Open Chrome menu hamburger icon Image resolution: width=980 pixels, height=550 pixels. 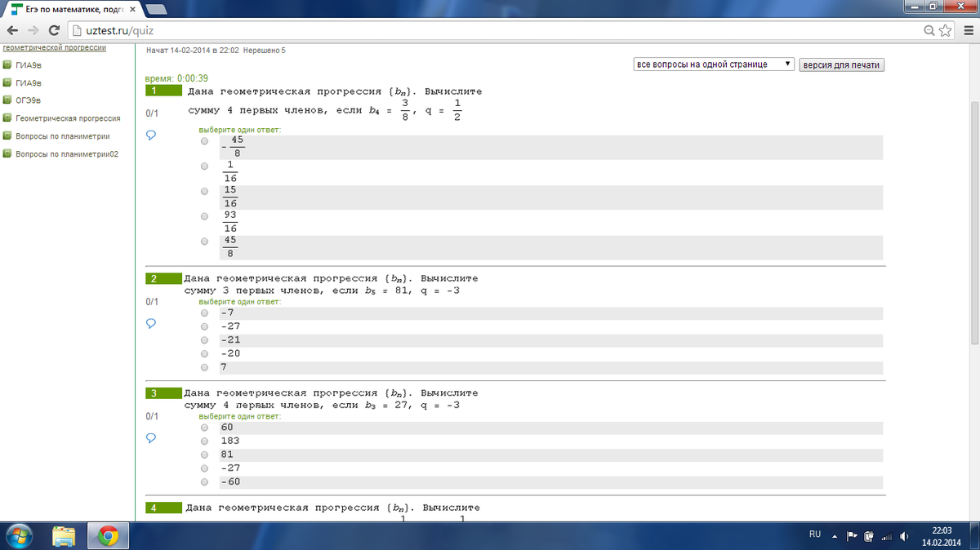967,30
